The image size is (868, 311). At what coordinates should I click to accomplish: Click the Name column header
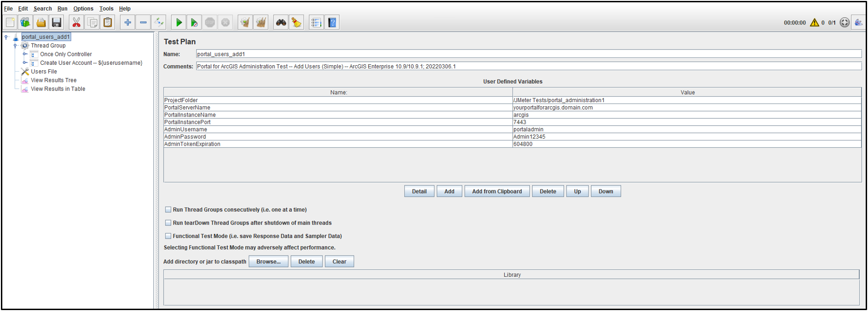338,92
